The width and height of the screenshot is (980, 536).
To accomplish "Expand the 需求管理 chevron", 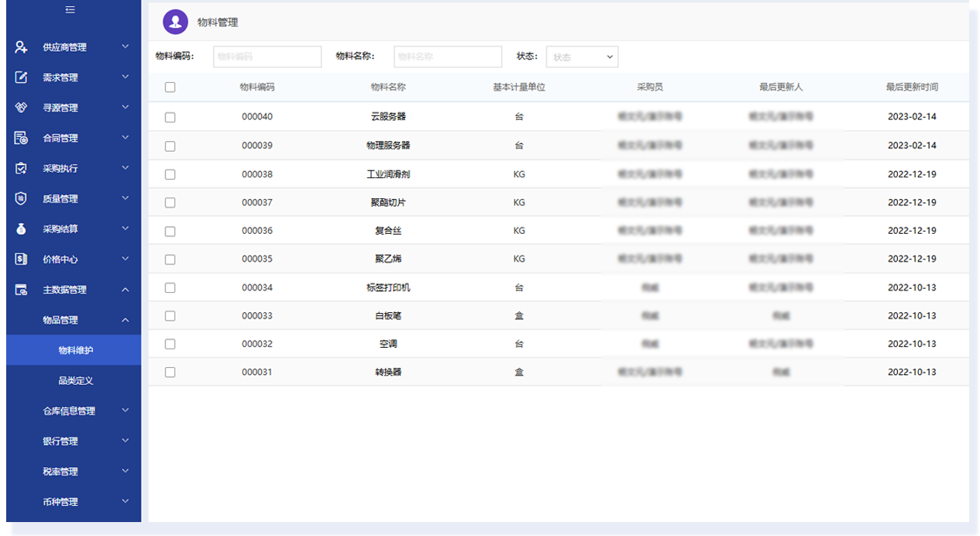I will click(x=126, y=77).
